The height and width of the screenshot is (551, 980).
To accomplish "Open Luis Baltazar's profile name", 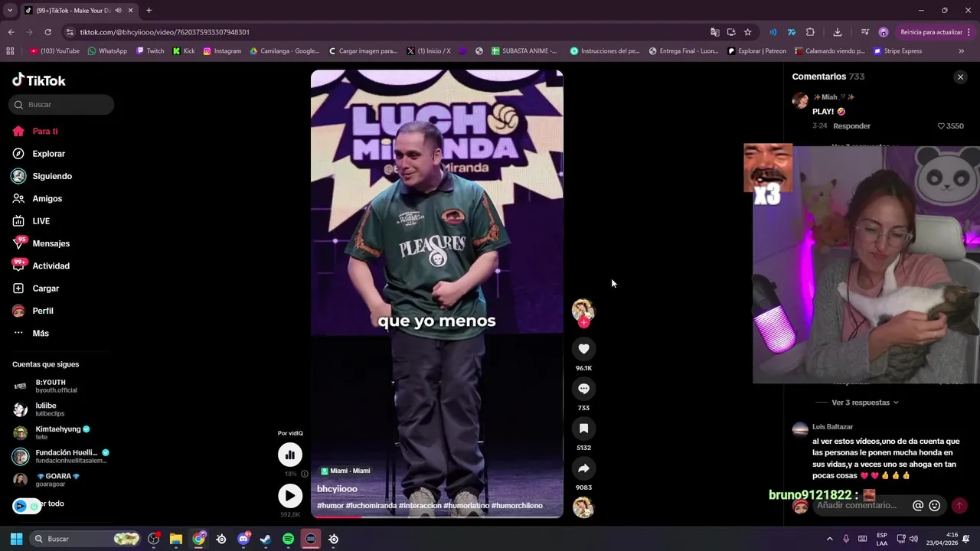I will pos(832,427).
